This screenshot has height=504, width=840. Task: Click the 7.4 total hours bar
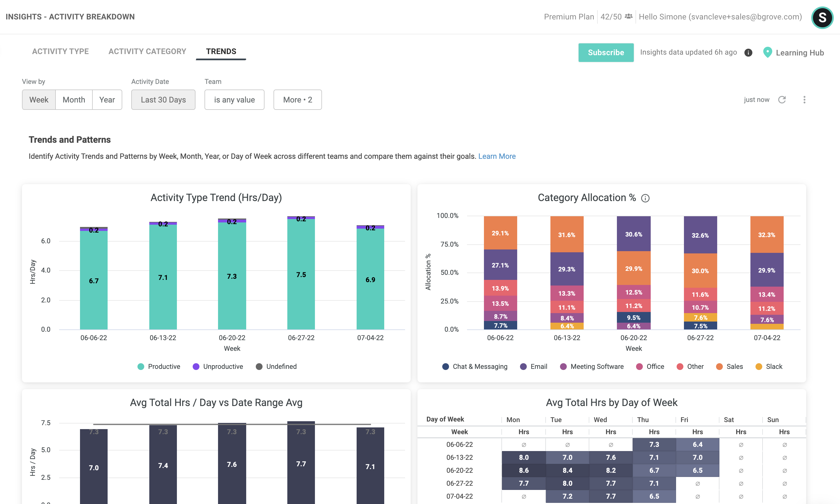(163, 465)
